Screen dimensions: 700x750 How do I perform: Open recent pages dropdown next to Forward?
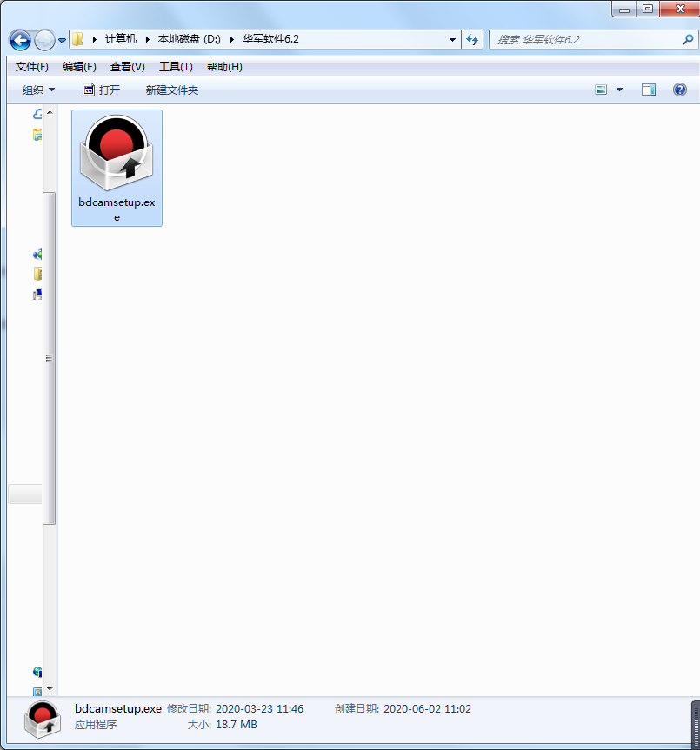[x=62, y=41]
